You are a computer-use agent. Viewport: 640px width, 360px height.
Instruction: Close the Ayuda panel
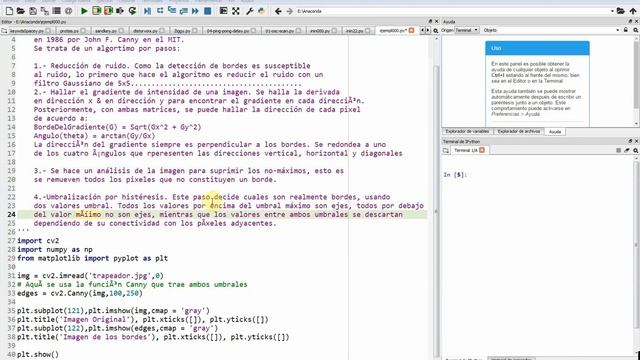636,21
